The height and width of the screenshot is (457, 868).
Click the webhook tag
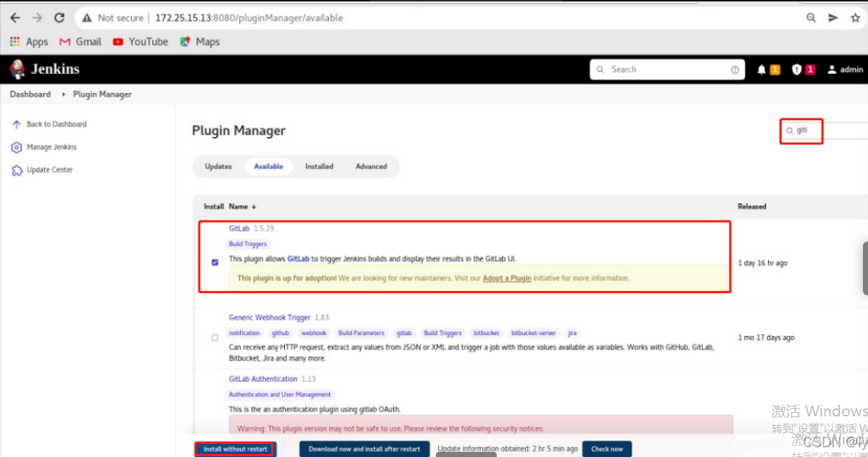[314, 333]
